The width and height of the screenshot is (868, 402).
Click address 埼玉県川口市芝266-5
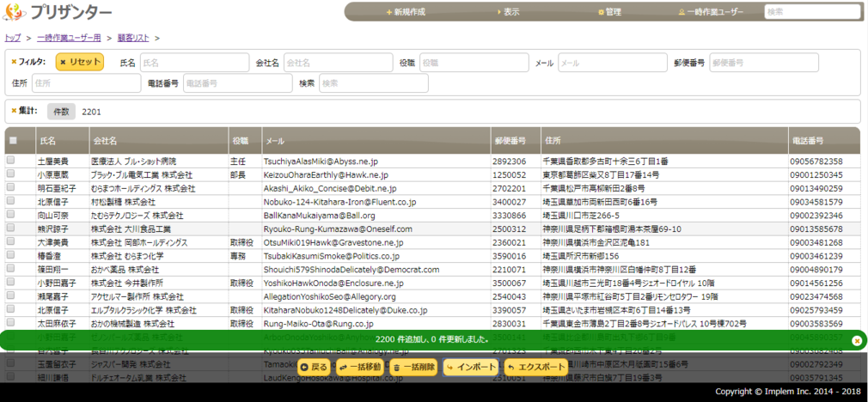pos(581,216)
